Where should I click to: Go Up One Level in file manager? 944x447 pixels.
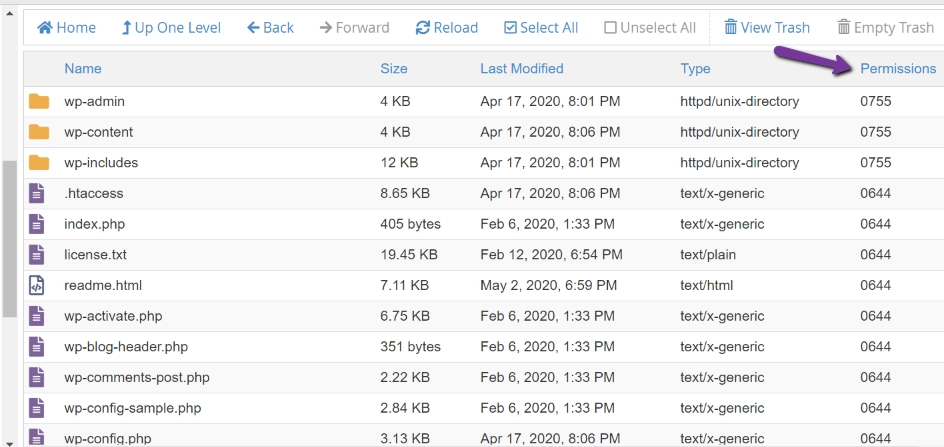click(x=171, y=28)
